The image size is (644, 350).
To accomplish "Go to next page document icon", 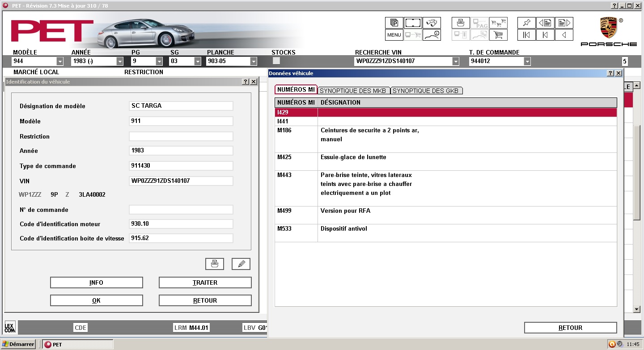I will tap(564, 23).
